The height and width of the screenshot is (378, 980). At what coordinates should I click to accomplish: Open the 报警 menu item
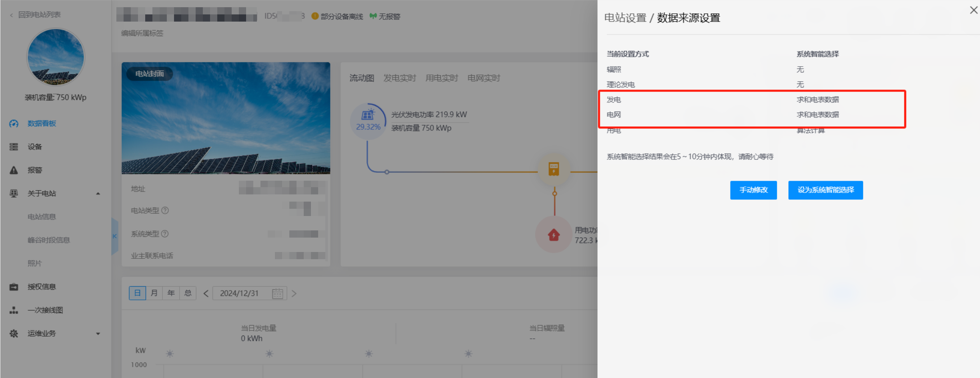pos(35,170)
